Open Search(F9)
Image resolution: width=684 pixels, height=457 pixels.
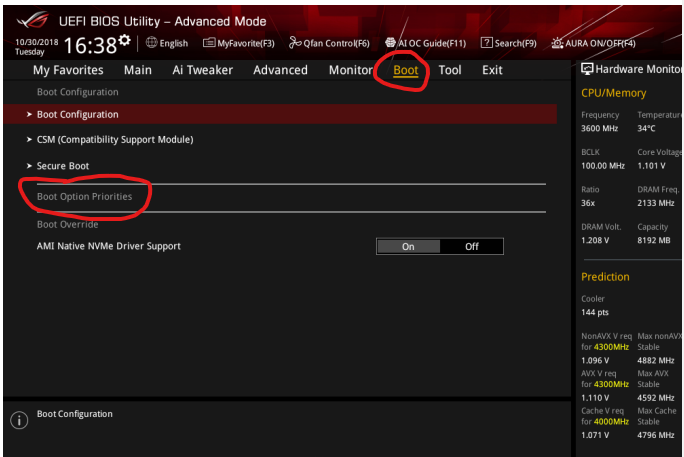(516, 43)
